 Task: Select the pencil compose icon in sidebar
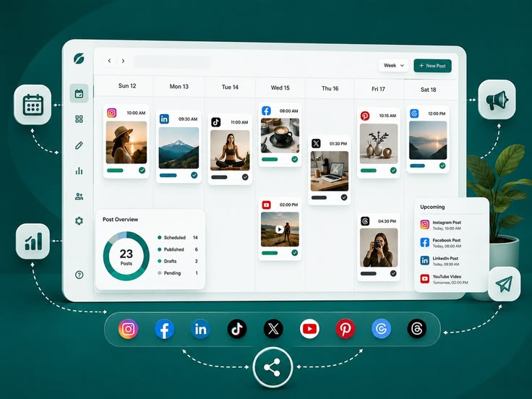[x=79, y=145]
